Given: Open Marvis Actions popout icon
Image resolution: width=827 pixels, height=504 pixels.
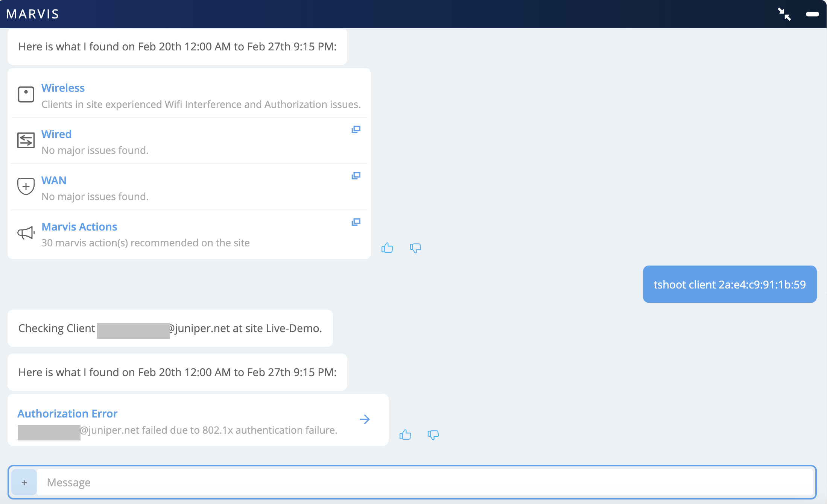Looking at the screenshot, I should 356,222.
